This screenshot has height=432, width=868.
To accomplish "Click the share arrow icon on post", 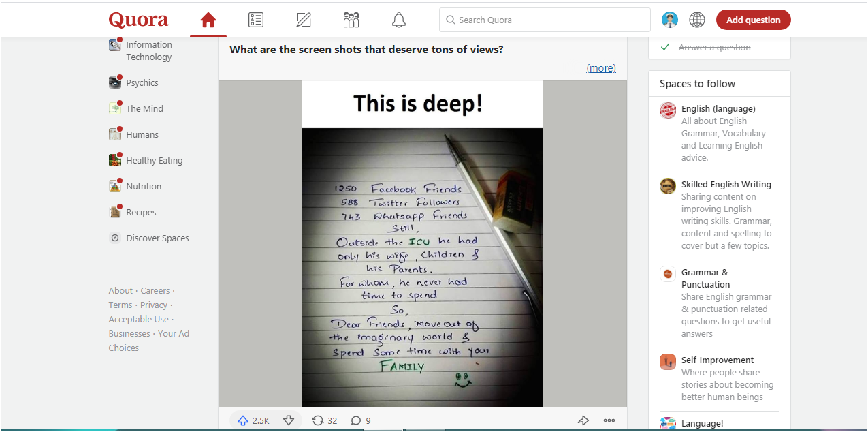I will point(583,420).
